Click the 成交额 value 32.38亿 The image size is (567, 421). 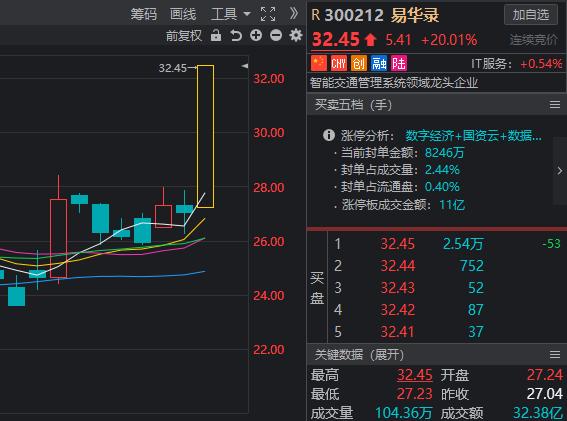538,413
